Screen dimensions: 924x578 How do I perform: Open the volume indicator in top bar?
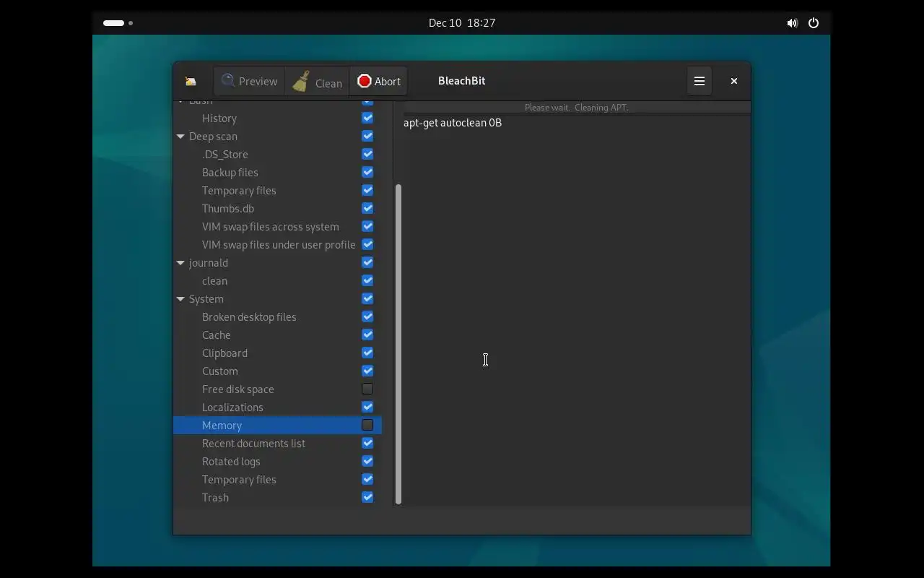tap(792, 23)
